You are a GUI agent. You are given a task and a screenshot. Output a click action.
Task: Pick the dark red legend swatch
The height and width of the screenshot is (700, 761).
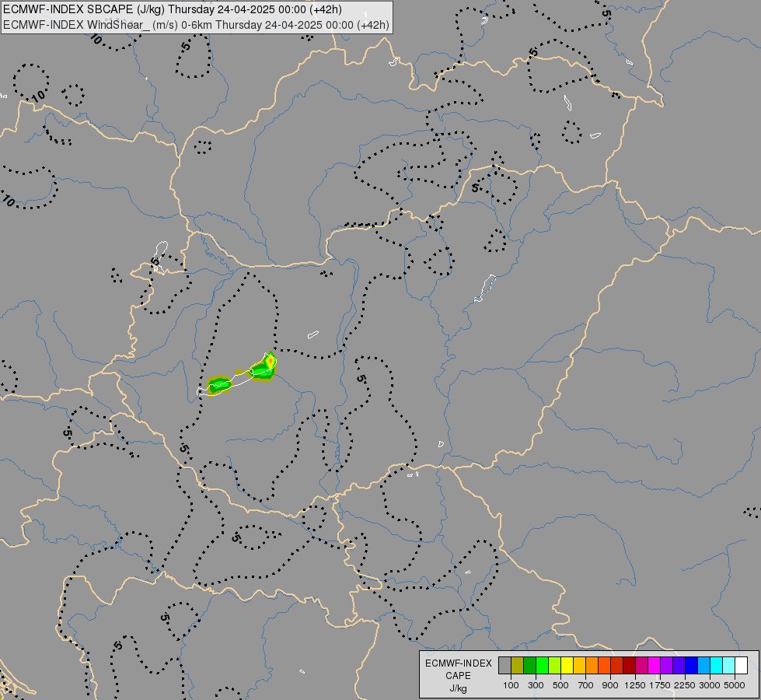[629, 666]
